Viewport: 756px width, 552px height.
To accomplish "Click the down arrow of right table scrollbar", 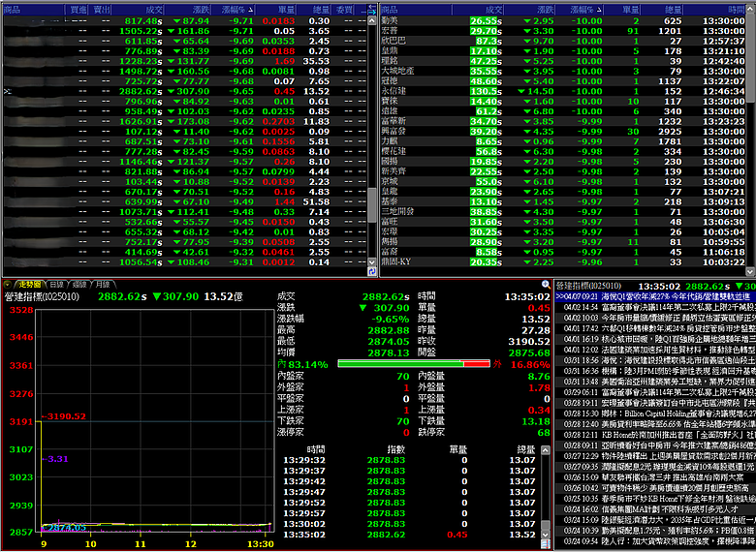I will coord(750,272).
